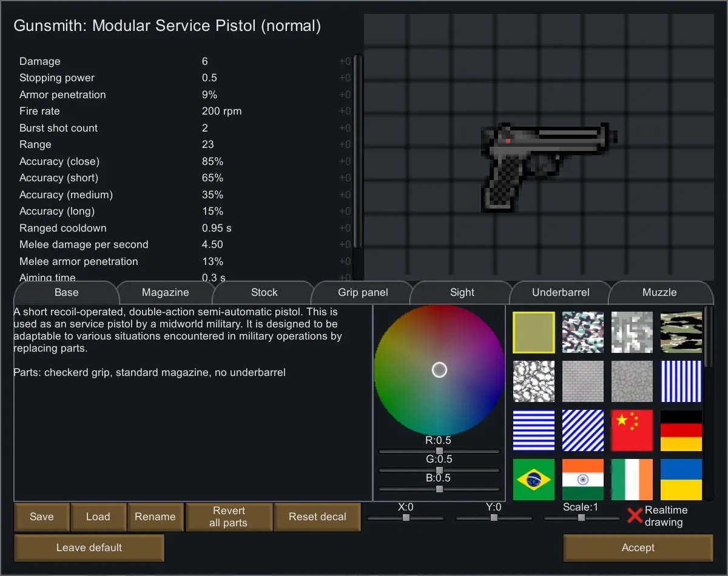The width and height of the screenshot is (728, 576).
Task: Select the plain olive color swatch
Action: pyautogui.click(x=534, y=332)
